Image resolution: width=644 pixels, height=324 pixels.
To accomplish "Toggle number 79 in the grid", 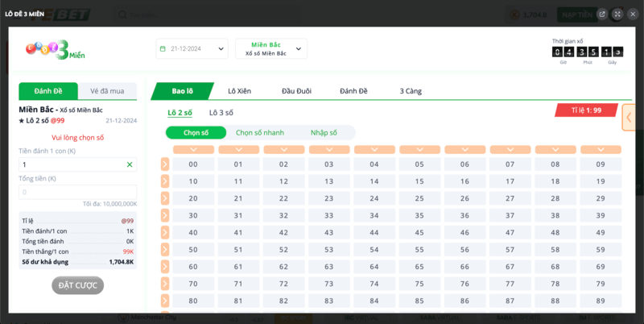I will coord(600,284).
